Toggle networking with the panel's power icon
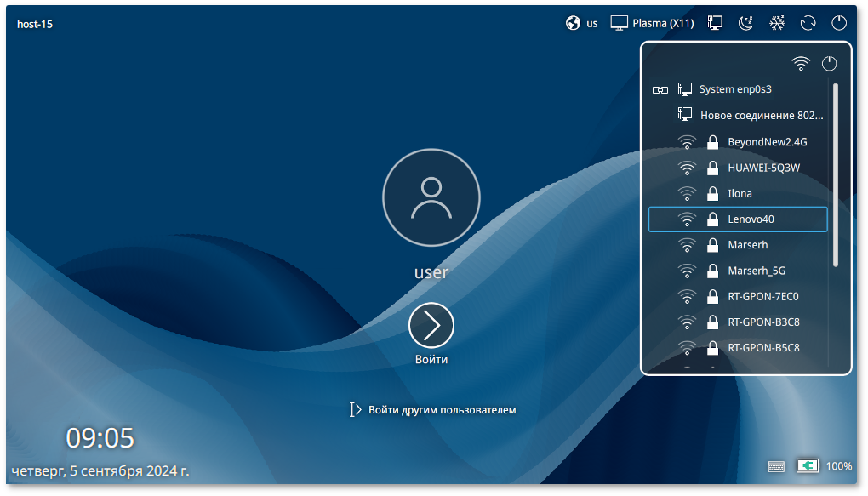The width and height of the screenshot is (868, 496). point(830,64)
